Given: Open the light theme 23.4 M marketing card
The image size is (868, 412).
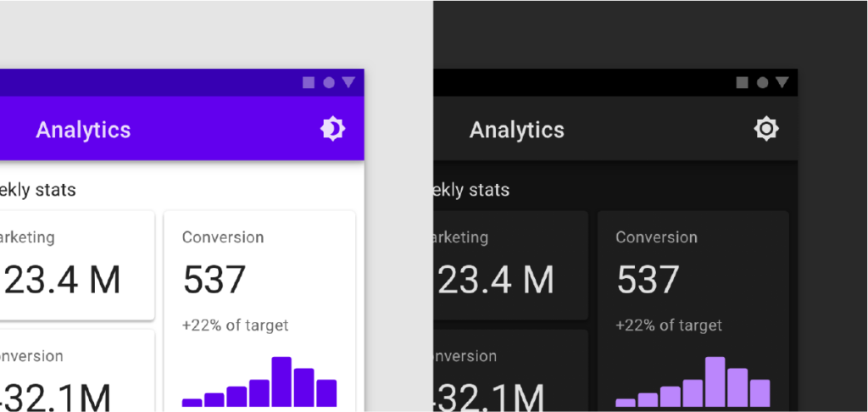Looking at the screenshot, I should tap(77, 264).
